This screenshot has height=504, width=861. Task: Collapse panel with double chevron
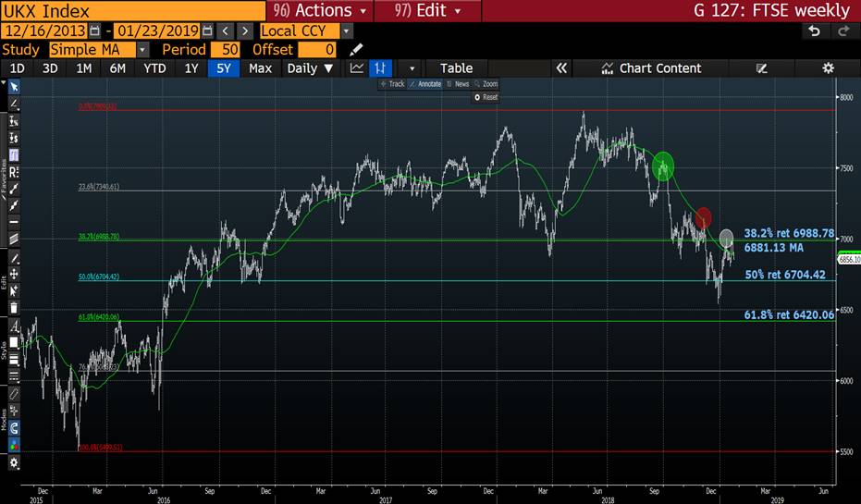pyautogui.click(x=561, y=68)
